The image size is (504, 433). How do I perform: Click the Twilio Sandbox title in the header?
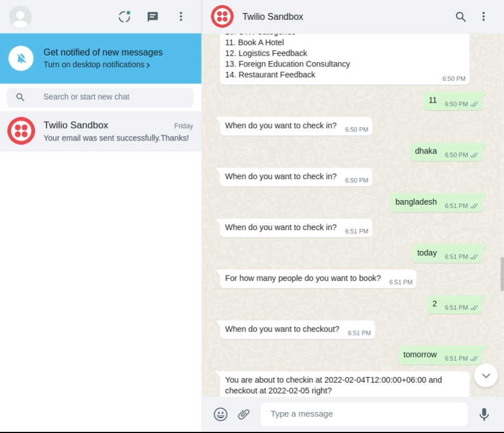[x=272, y=17]
